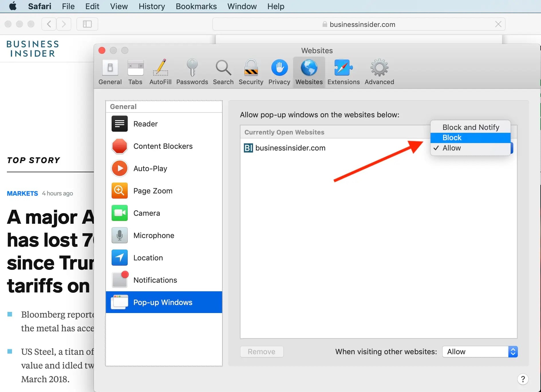Viewport: 541px width, 392px height.
Task: Choose 'Block and Notify' from the popup menu
Action: click(471, 127)
